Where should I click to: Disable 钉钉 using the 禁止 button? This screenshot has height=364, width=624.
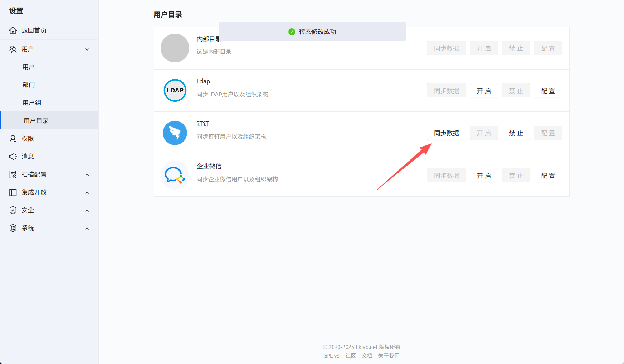(516, 133)
